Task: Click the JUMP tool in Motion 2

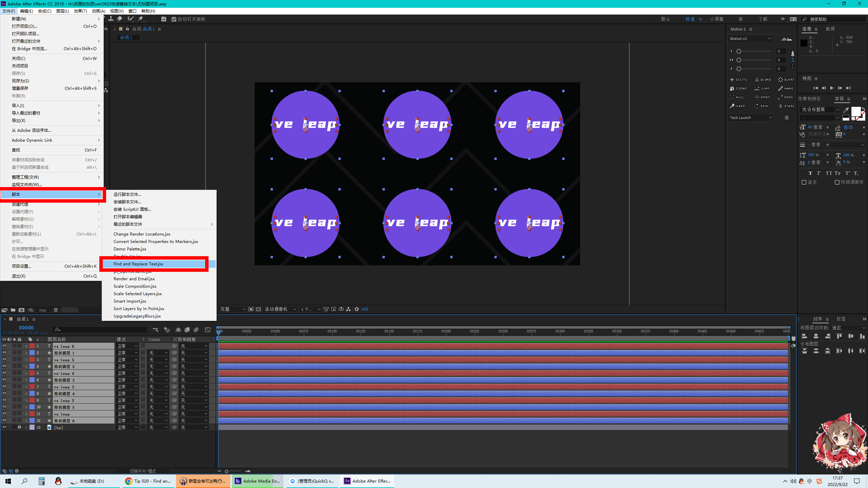Action: click(762, 88)
